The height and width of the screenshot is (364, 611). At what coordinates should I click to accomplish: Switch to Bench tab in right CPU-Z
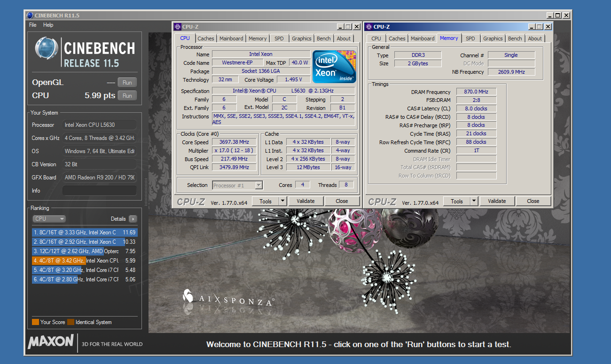pos(515,39)
